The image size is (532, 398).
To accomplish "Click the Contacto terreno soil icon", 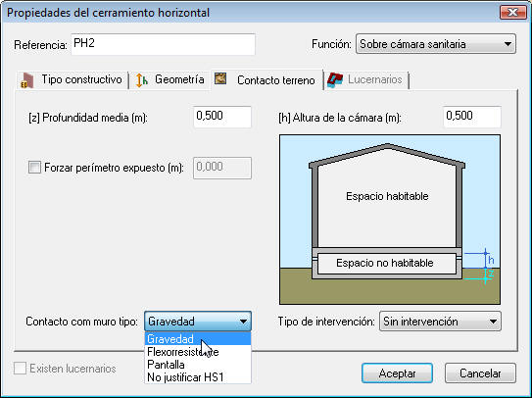I will pyautogui.click(x=220, y=78).
